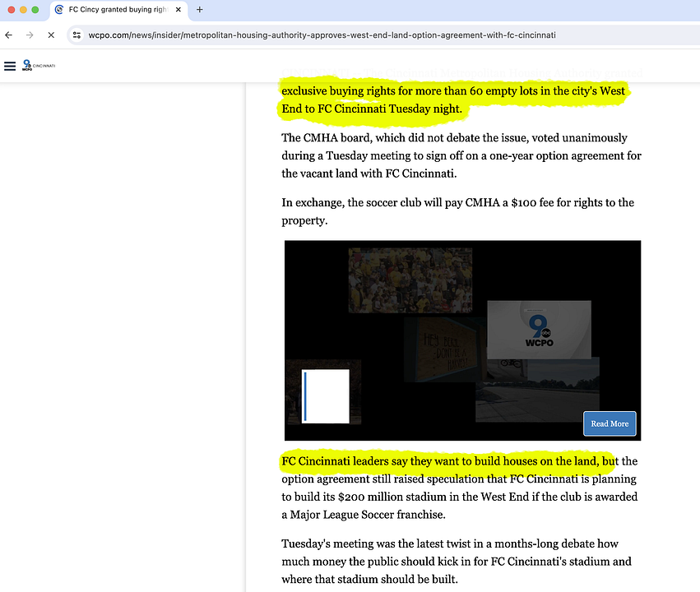Viewport: 700px width, 592px height.
Task: Click the WCPO 9 Cincinnati logo
Action: point(39,66)
